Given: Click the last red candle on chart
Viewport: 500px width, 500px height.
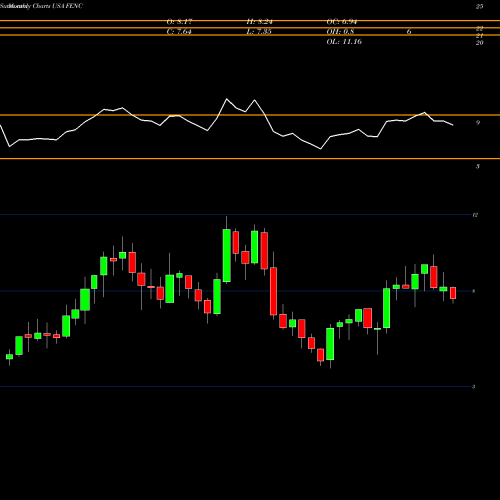Looking at the screenshot, I should click(453, 293).
